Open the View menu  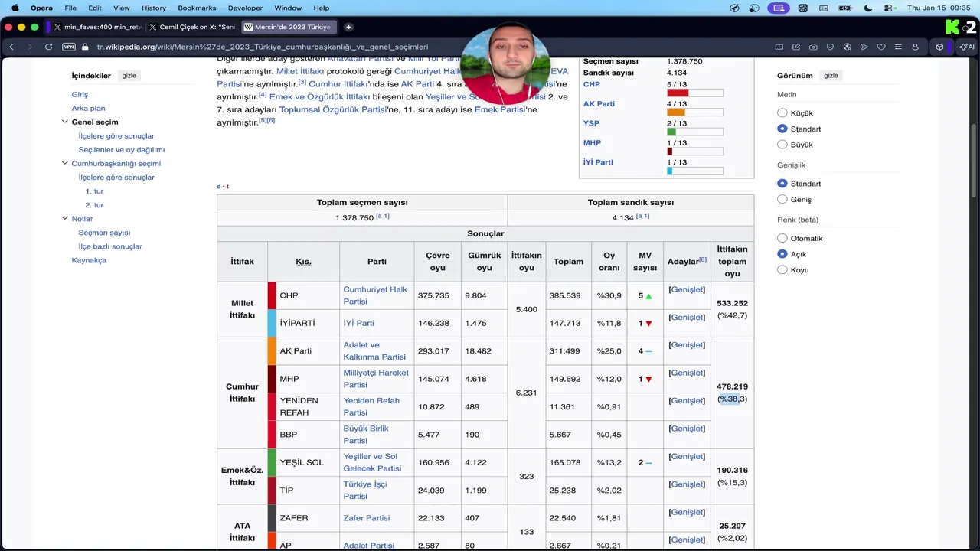122,8
